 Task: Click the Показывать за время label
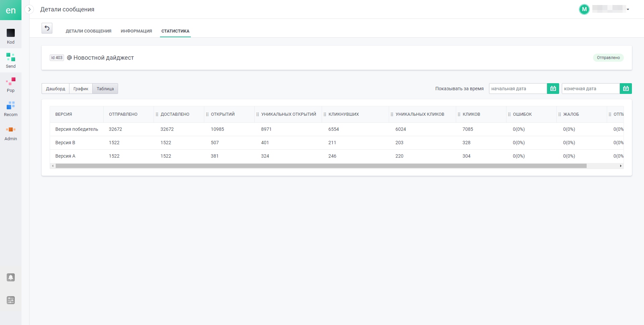460,89
